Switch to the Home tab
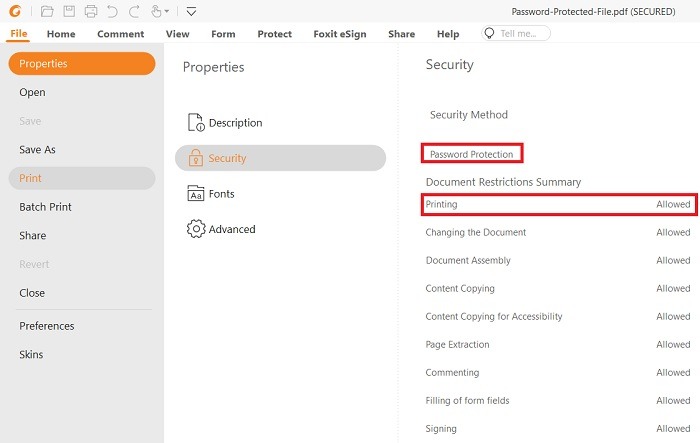Screen dimensions: 700x443 pyautogui.click(x=61, y=34)
